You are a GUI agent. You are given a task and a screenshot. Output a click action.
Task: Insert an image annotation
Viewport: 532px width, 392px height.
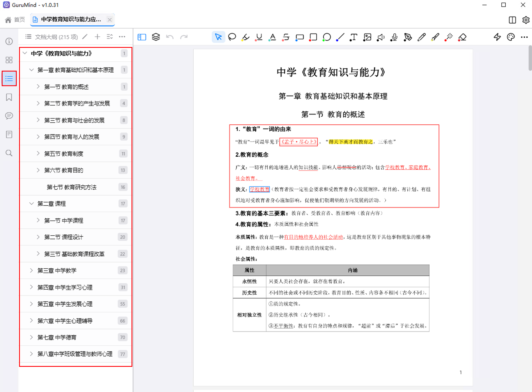pyautogui.click(x=367, y=37)
